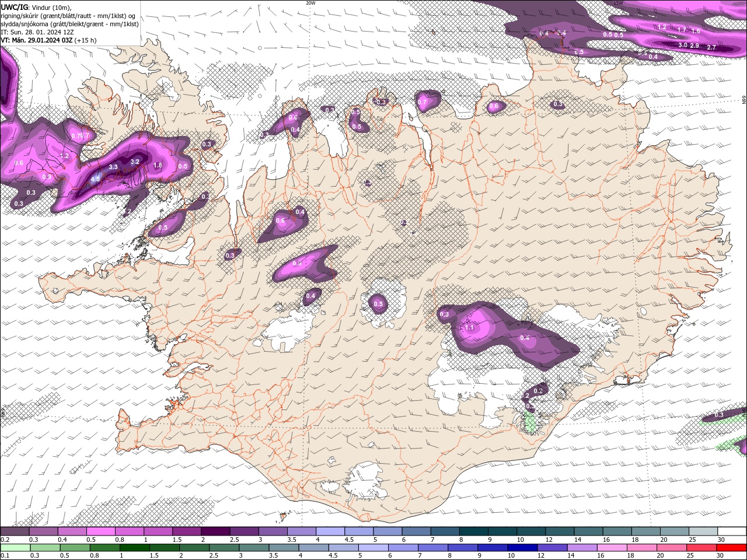
Task: Click snow legend swatch starting at 20
Action: click(675, 531)
